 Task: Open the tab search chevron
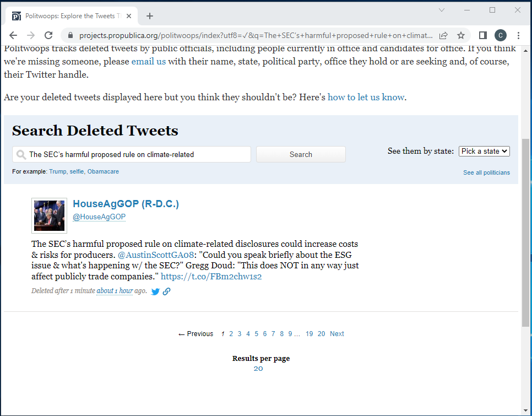point(442,10)
